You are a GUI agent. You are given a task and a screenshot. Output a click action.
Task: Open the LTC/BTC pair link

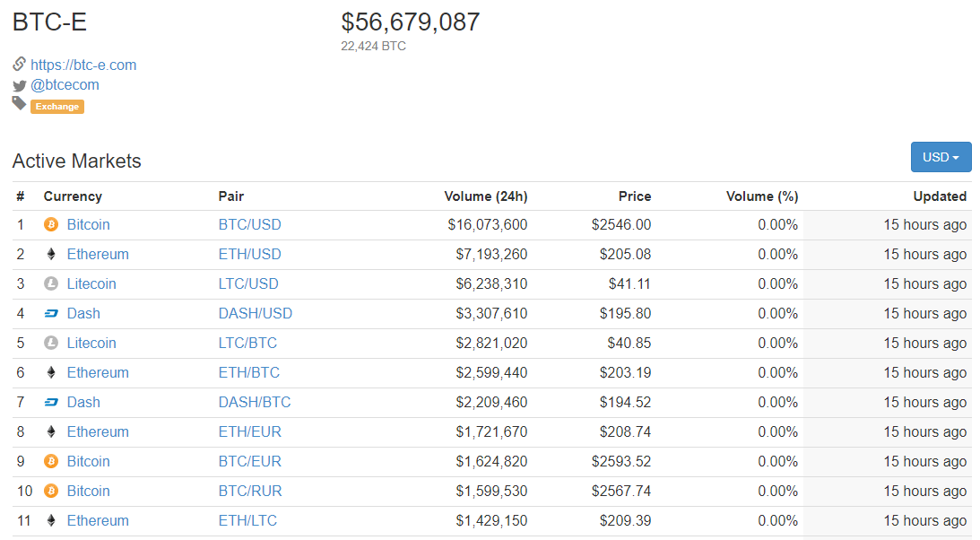[247, 344]
